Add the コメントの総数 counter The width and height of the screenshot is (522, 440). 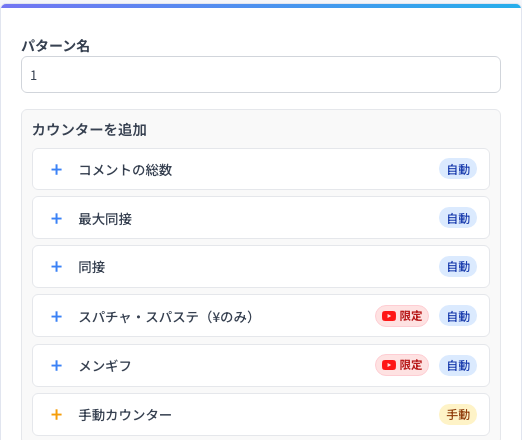(x=261, y=169)
